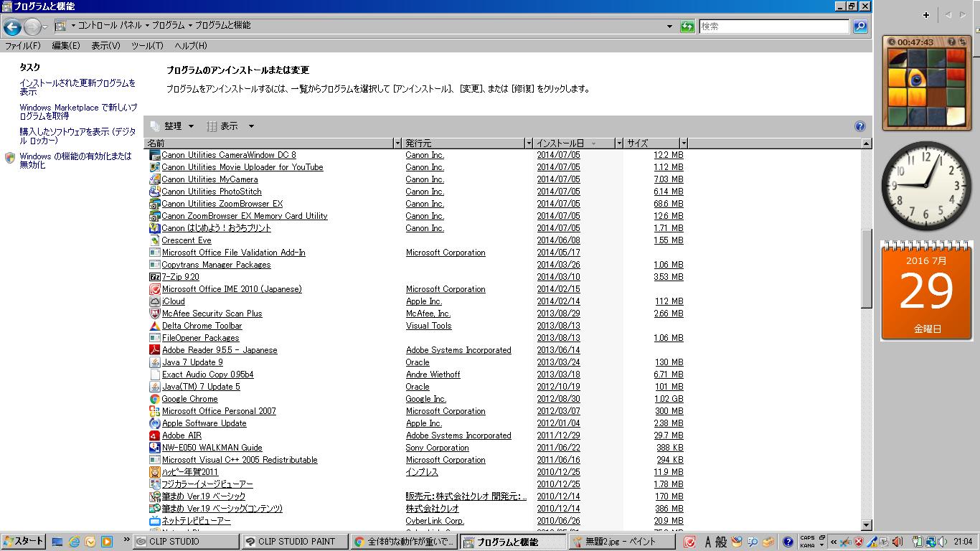Click the 購入したソフトウェアを表示 link
The height and width of the screenshot is (551, 980).
[77, 136]
